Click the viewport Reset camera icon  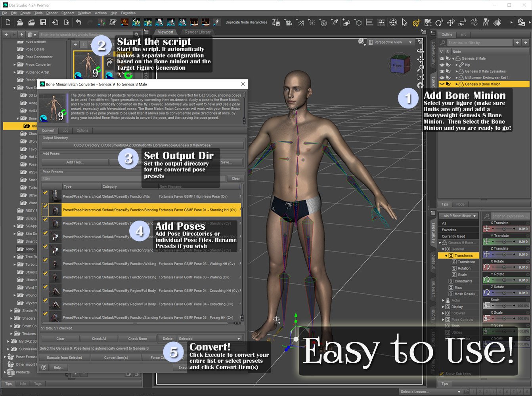420,86
